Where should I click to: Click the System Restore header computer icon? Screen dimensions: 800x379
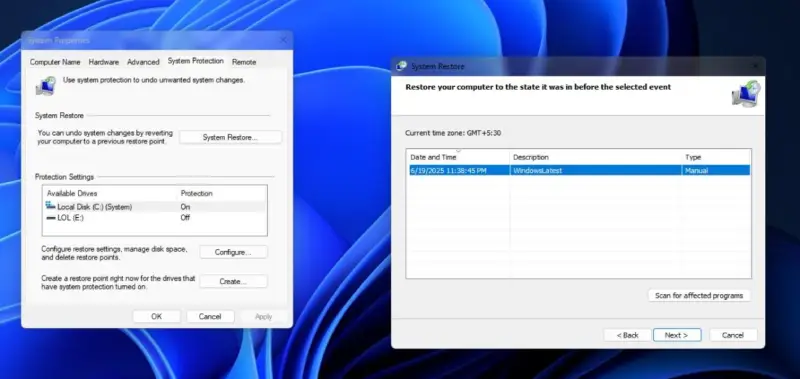[x=746, y=93]
